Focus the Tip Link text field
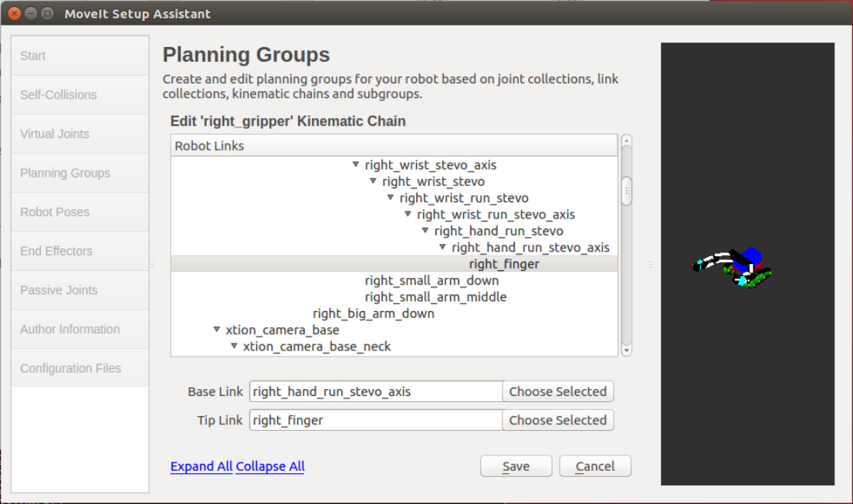This screenshot has height=504, width=853. click(x=376, y=421)
